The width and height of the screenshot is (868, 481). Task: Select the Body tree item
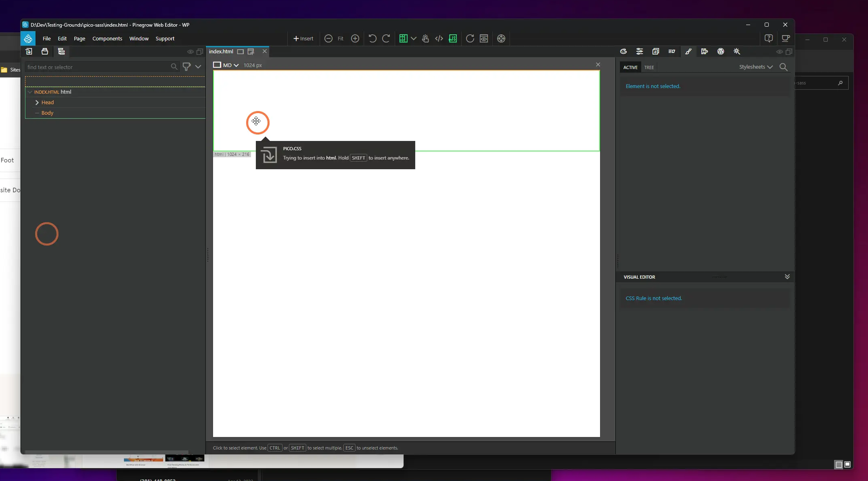[x=47, y=113]
